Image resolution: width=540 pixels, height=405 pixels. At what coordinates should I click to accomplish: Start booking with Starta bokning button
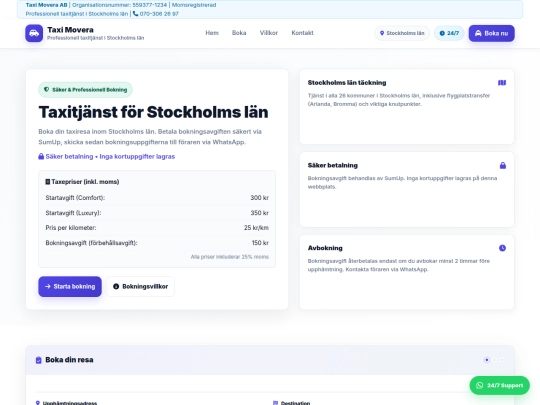point(70,287)
